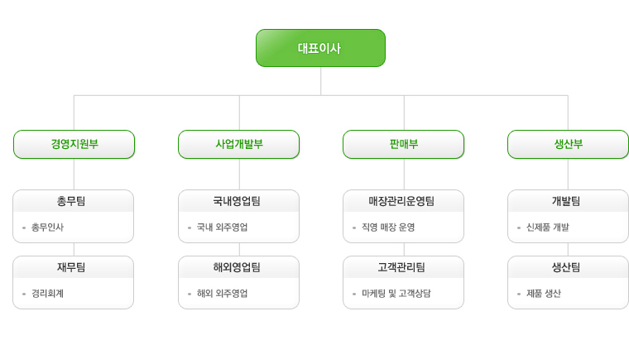The image size is (629, 364).
Task: Click the 총무팀 team header
Action: (73, 201)
